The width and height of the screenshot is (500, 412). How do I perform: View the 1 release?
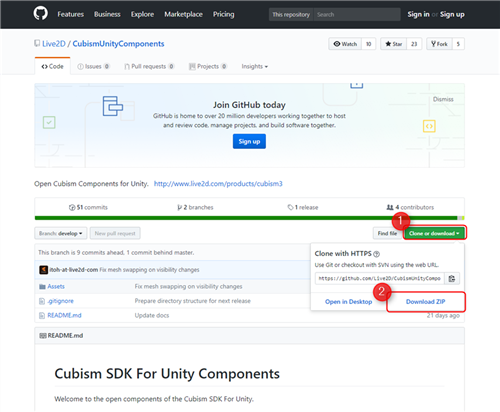click(303, 207)
